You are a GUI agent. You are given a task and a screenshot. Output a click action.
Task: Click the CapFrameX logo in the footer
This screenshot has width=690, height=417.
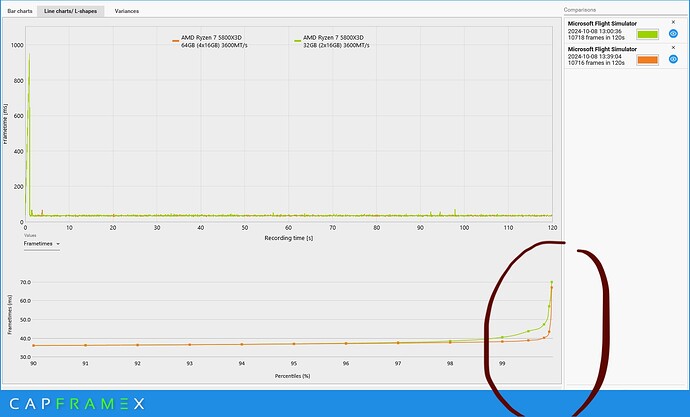[77, 403]
